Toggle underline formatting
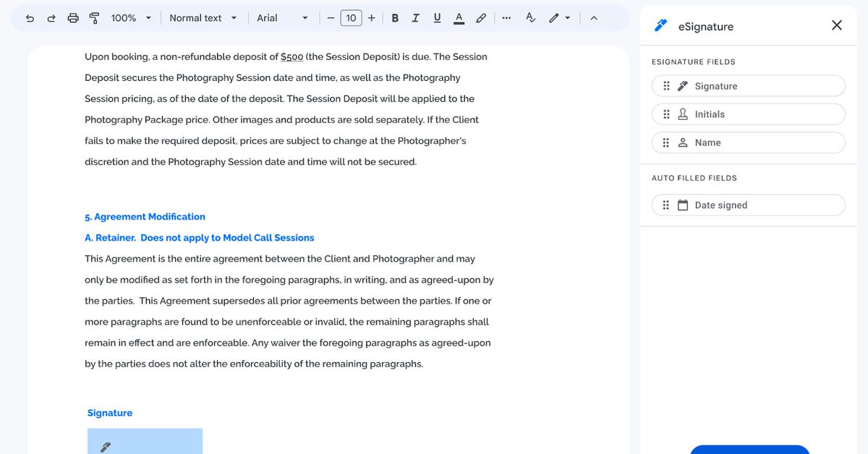Screen dimensions: 868x454 coord(436,18)
